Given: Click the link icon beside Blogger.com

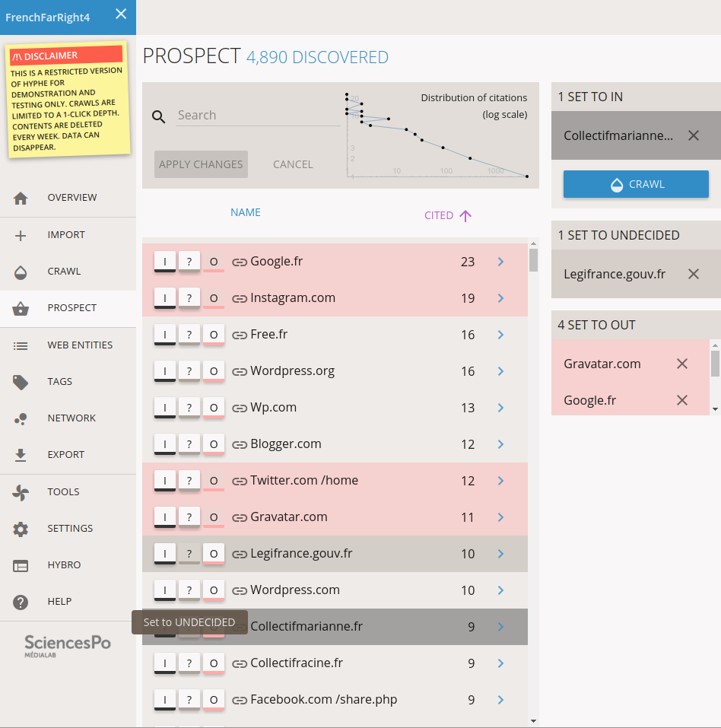Looking at the screenshot, I should 240,445.
